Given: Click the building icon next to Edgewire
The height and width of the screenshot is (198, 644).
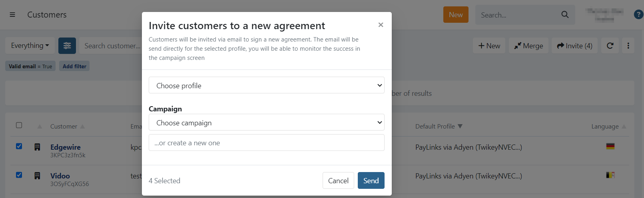Looking at the screenshot, I should click(37, 147).
